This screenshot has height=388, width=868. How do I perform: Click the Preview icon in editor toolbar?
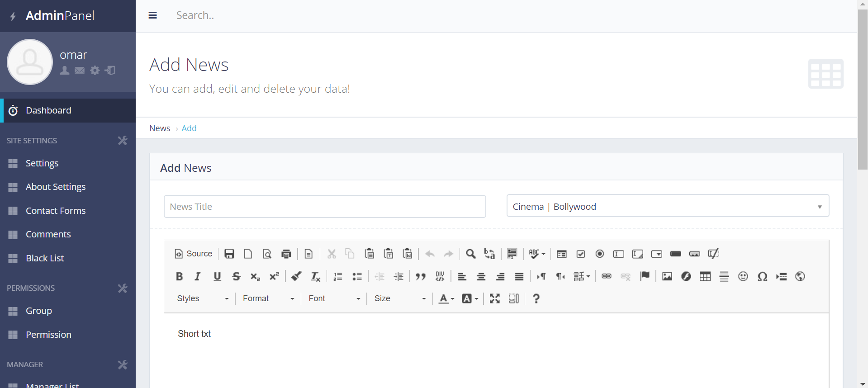[x=267, y=254]
